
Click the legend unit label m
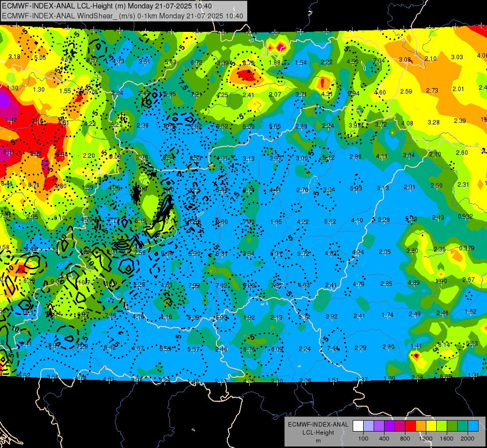click(318, 441)
